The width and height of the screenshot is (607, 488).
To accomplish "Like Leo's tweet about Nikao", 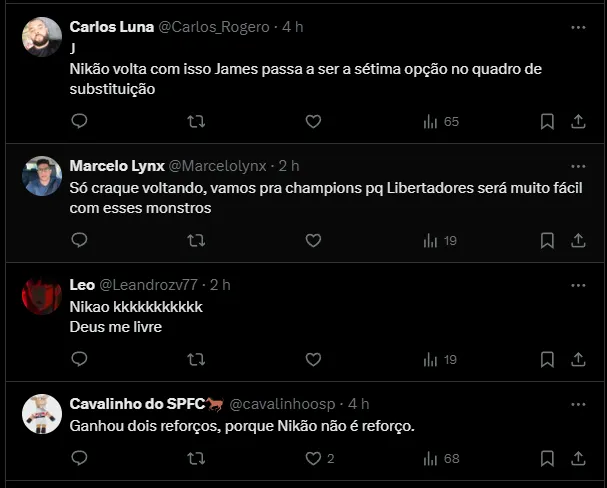I will click(313, 359).
